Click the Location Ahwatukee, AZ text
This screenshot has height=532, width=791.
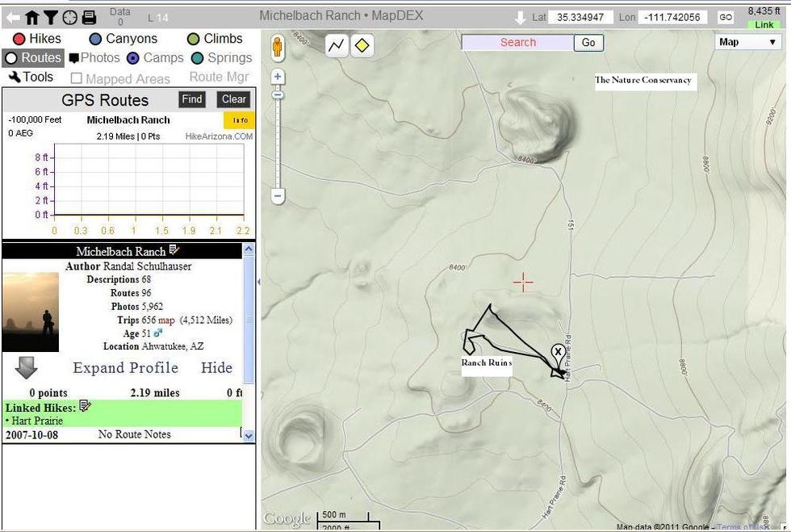point(153,346)
